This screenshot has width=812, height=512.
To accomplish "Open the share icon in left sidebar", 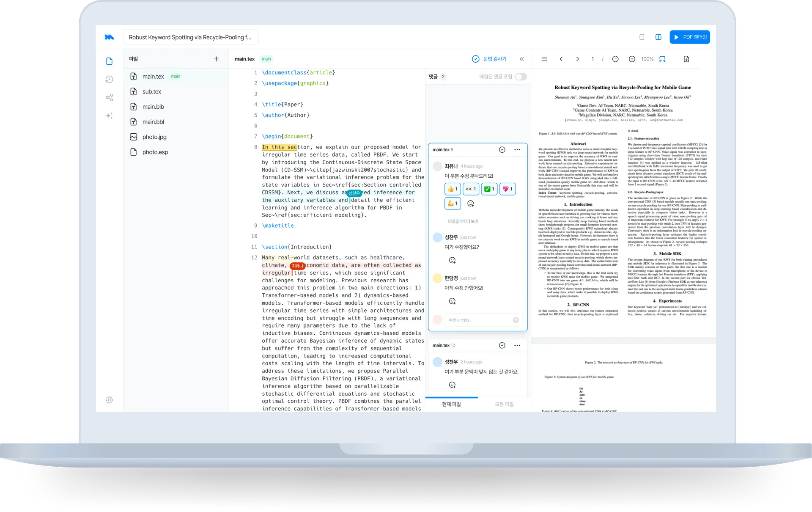I will pos(109,98).
